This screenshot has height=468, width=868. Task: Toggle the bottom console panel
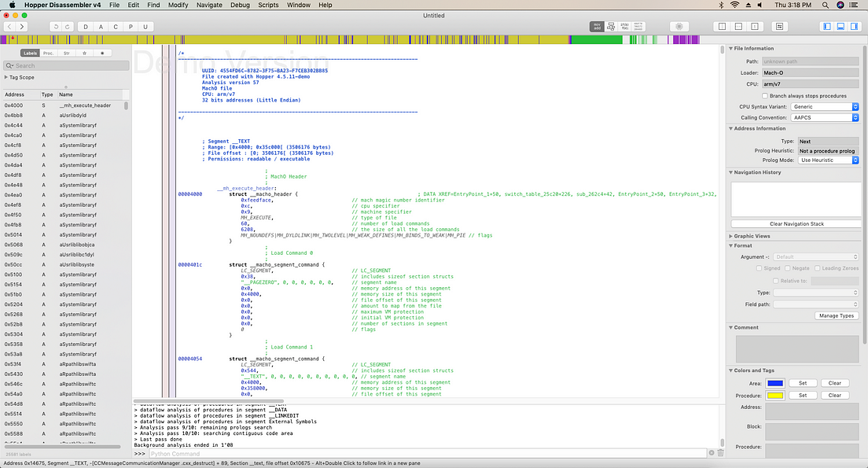pos(840,27)
